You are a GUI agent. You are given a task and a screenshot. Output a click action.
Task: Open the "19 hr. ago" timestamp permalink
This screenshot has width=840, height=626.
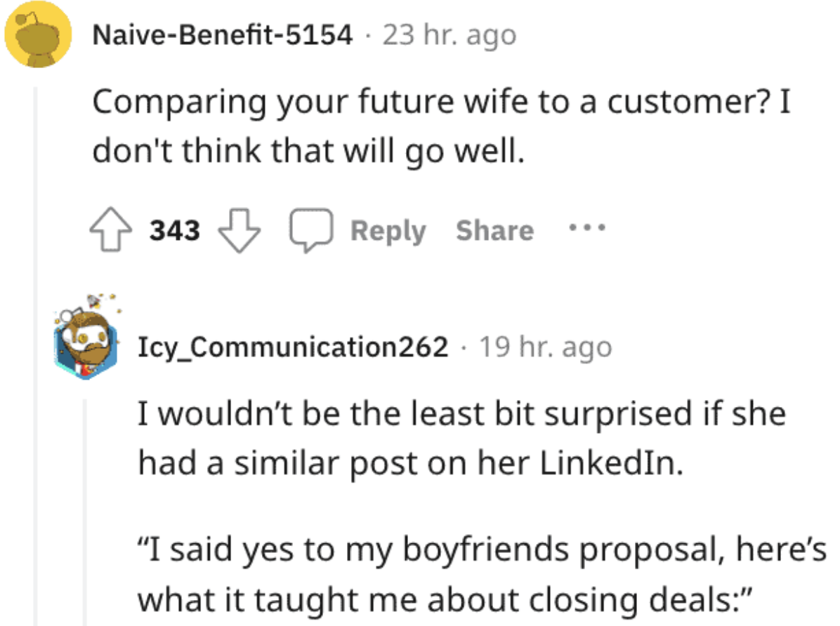[x=545, y=347]
